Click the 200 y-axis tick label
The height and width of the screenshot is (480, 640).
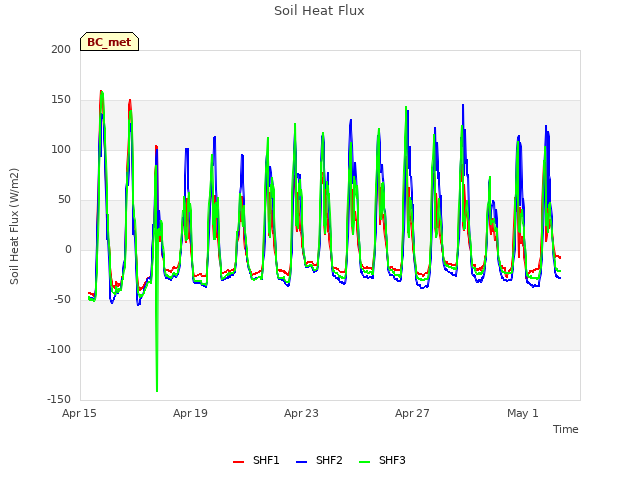pos(61,49)
